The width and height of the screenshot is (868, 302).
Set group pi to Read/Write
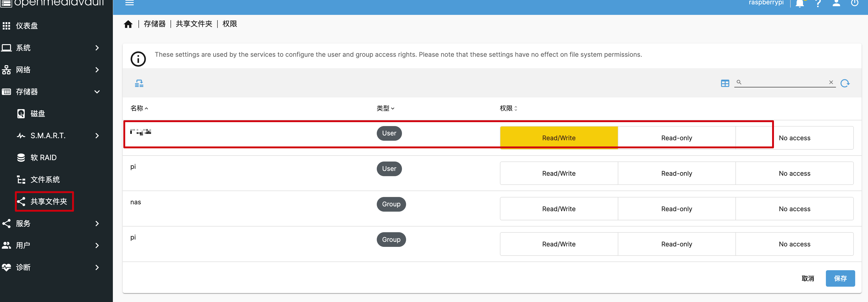point(559,244)
